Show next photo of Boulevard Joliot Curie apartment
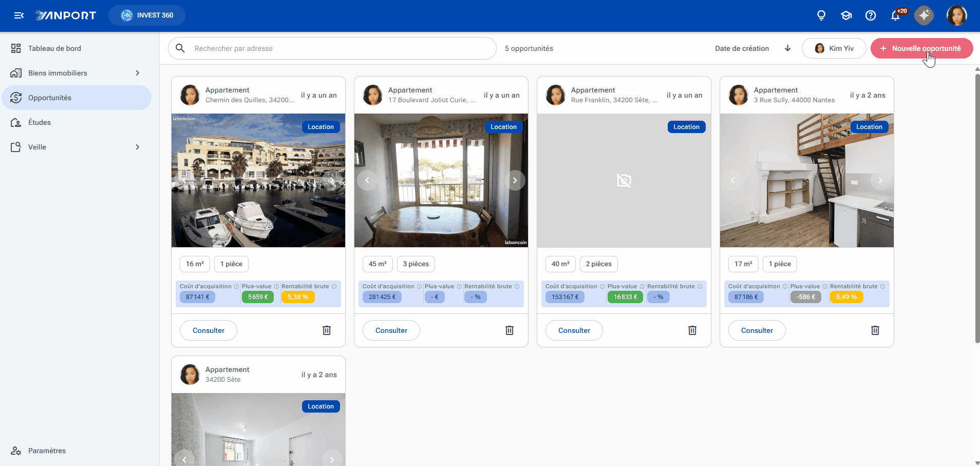This screenshot has width=980, height=466. (x=515, y=180)
